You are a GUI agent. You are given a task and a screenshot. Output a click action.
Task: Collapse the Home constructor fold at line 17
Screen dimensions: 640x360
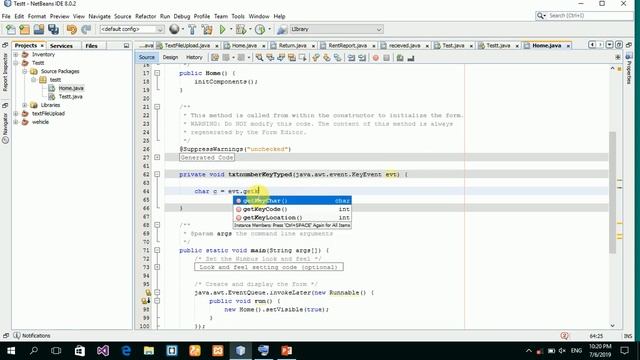coord(157,73)
